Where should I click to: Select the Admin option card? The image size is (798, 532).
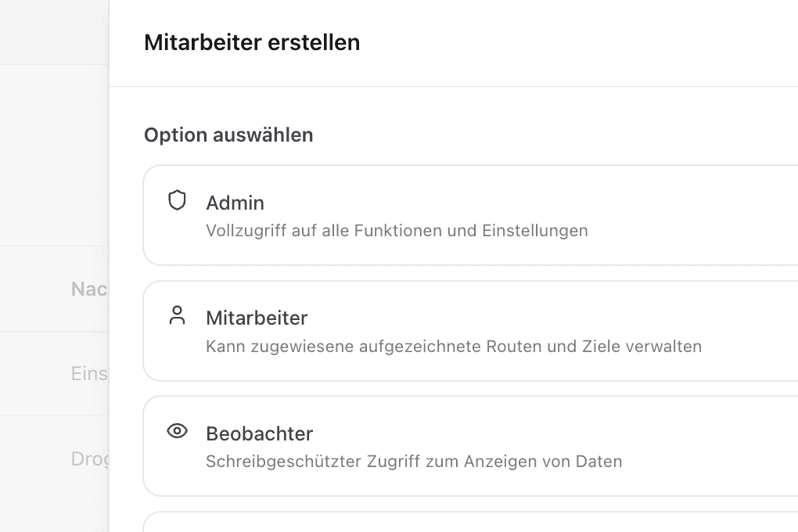pos(469,215)
